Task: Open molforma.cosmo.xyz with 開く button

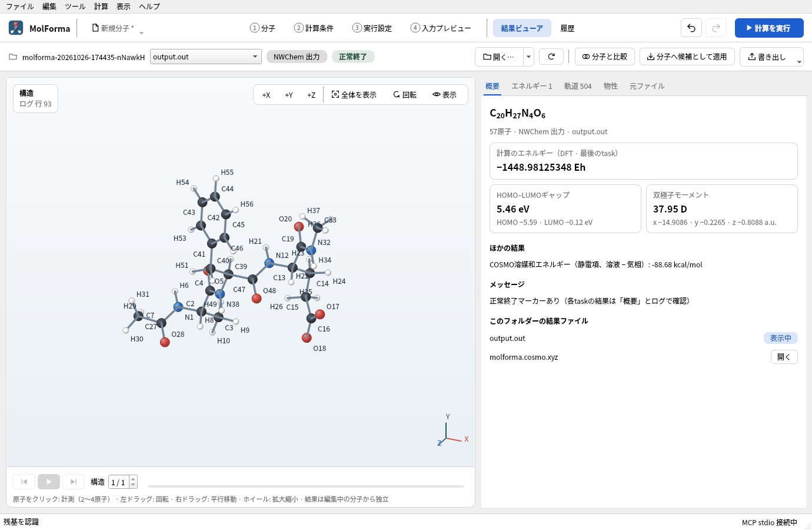Action: pyautogui.click(x=784, y=357)
